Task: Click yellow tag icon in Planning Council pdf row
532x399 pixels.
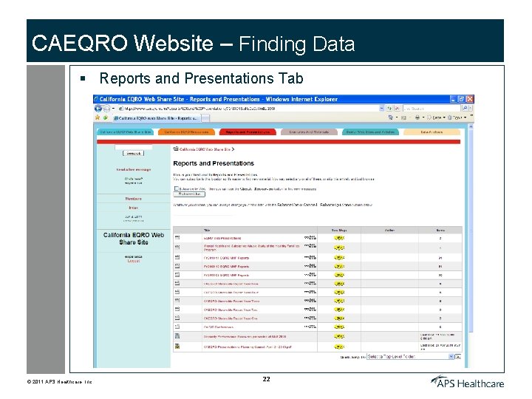Action: (x=339, y=347)
